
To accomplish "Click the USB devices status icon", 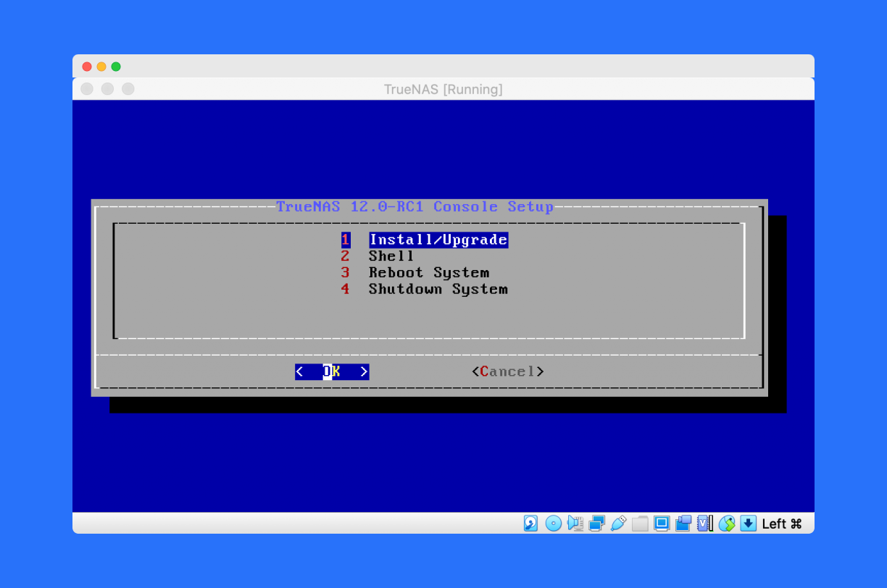I will (618, 523).
